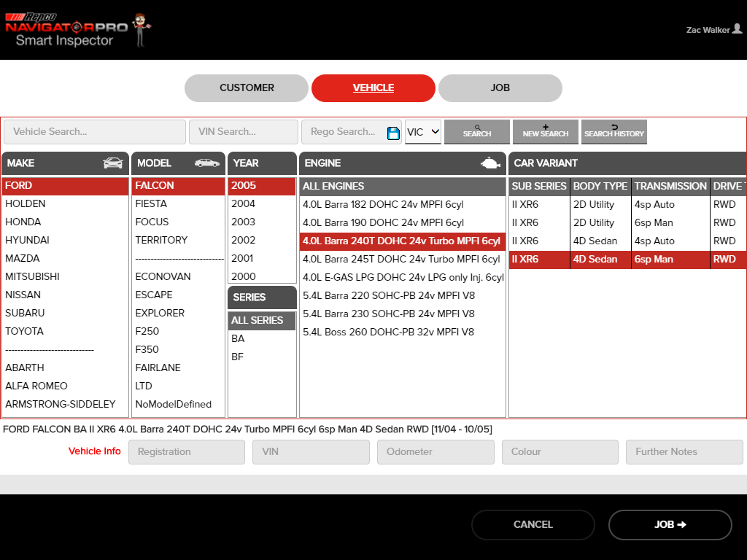Click the mechanic mascot figure in the header

click(141, 29)
